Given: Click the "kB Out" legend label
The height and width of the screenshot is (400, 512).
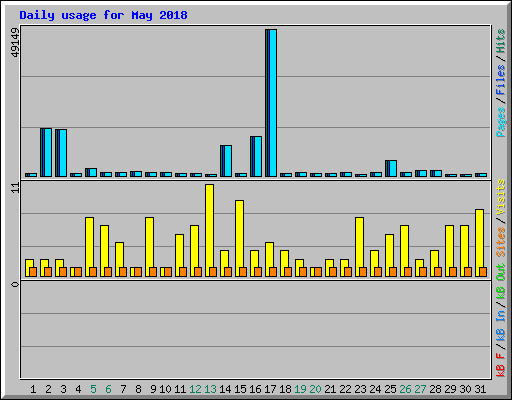Looking at the screenshot, I should click(501, 281).
